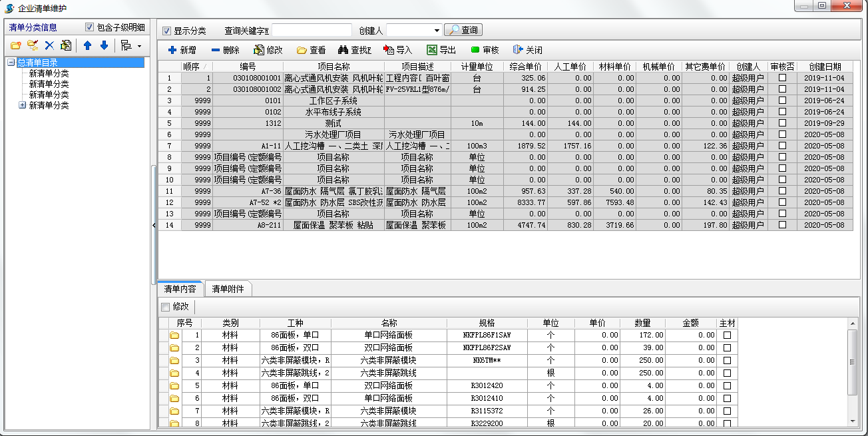The width and height of the screenshot is (868, 436).
Task: Delete selected category using the X icon
Action: 49,44
